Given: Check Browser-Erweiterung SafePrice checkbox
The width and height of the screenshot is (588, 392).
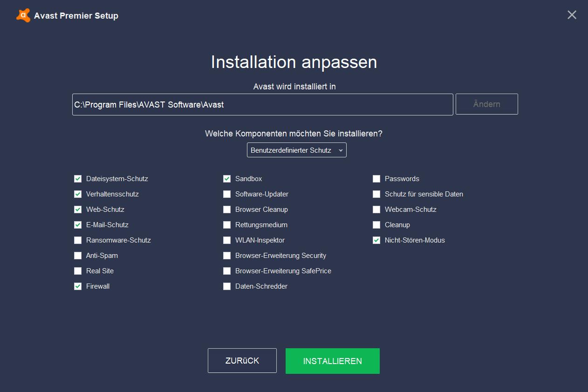Looking at the screenshot, I should (x=227, y=271).
